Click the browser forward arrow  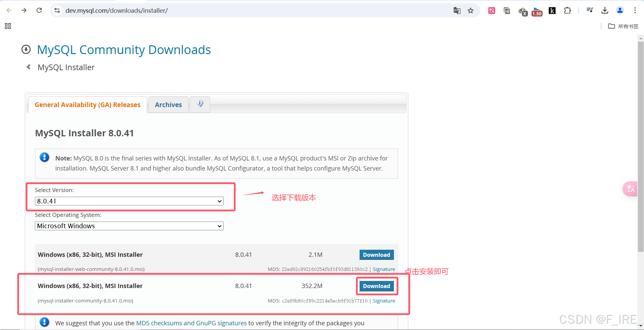[24, 10]
